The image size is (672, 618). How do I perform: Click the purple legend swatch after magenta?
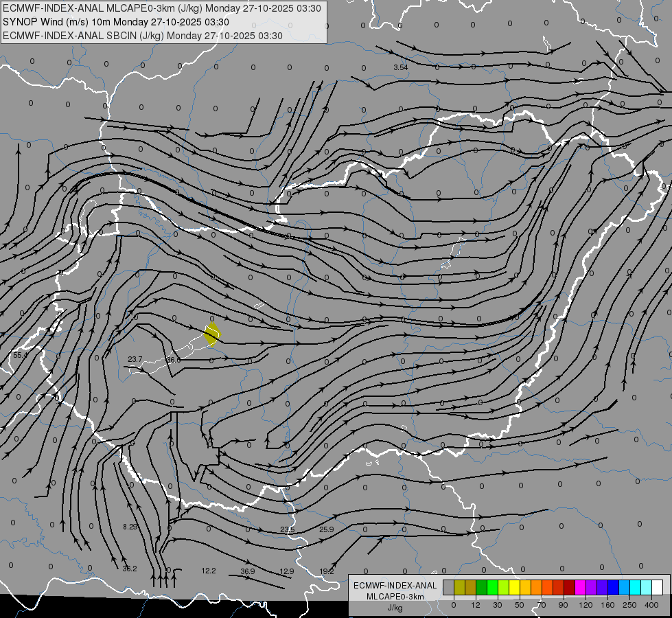pyautogui.click(x=592, y=587)
